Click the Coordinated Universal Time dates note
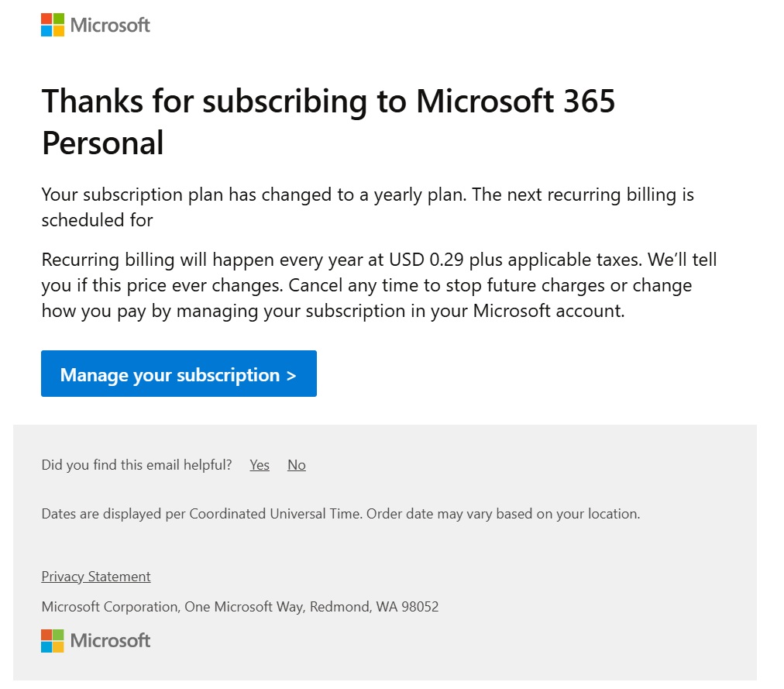Viewport: 784px width, 689px height. (x=340, y=513)
